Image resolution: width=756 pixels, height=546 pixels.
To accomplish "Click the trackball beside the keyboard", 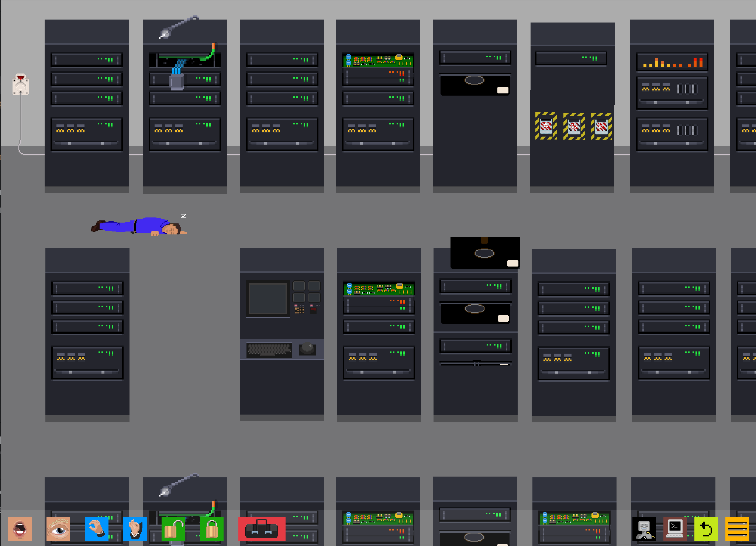I will (307, 348).
